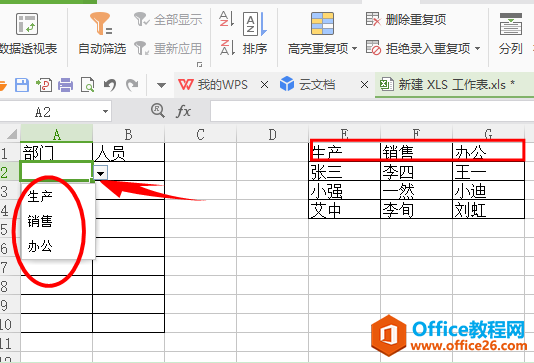Select row 8 header
The height and width of the screenshot is (363, 534).
(x=10, y=285)
